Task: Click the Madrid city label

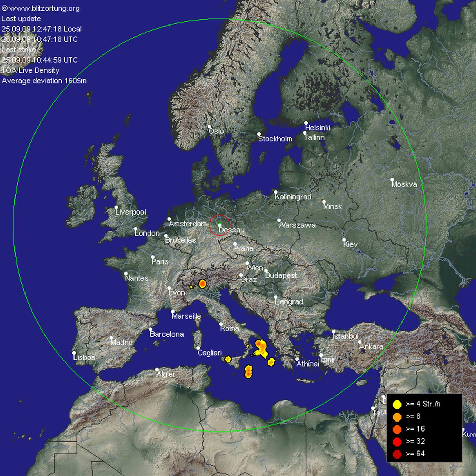Action: (x=122, y=342)
